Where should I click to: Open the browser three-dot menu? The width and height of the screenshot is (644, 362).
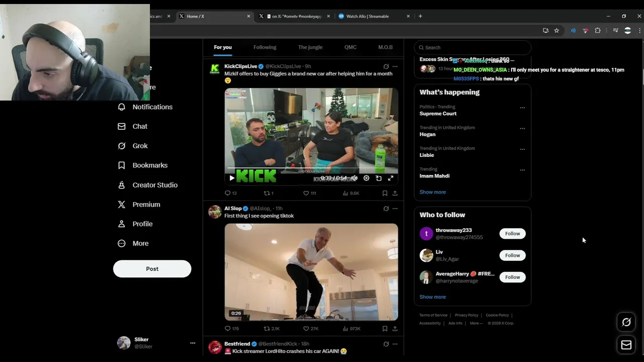639,31
